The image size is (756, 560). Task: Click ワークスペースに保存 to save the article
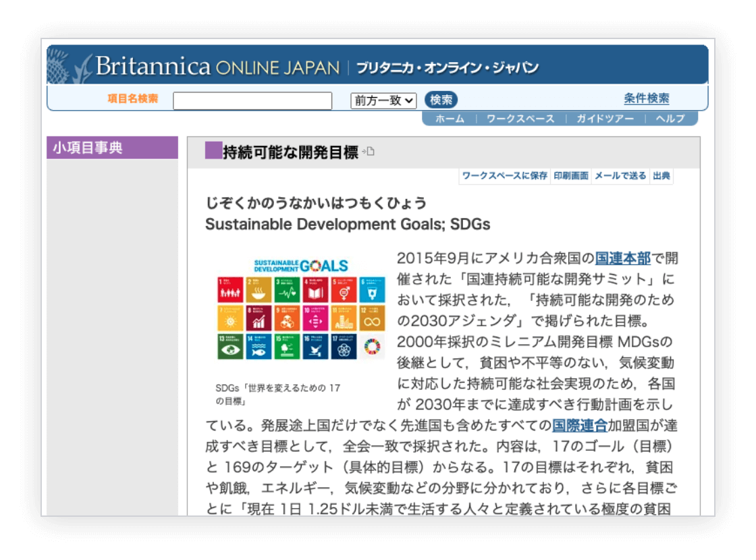click(x=504, y=176)
